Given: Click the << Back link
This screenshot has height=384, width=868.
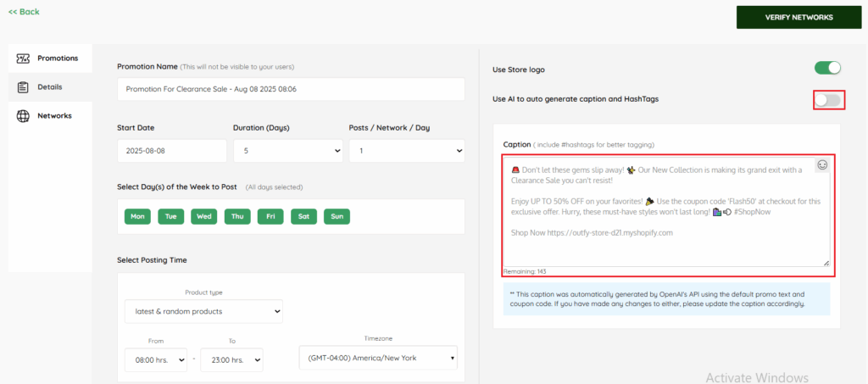Looking at the screenshot, I should tap(24, 12).
